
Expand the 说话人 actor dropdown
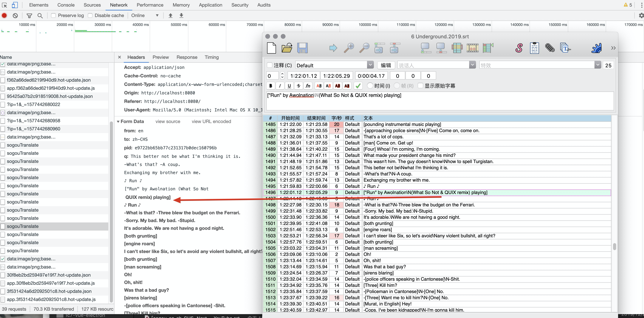pyautogui.click(x=472, y=65)
